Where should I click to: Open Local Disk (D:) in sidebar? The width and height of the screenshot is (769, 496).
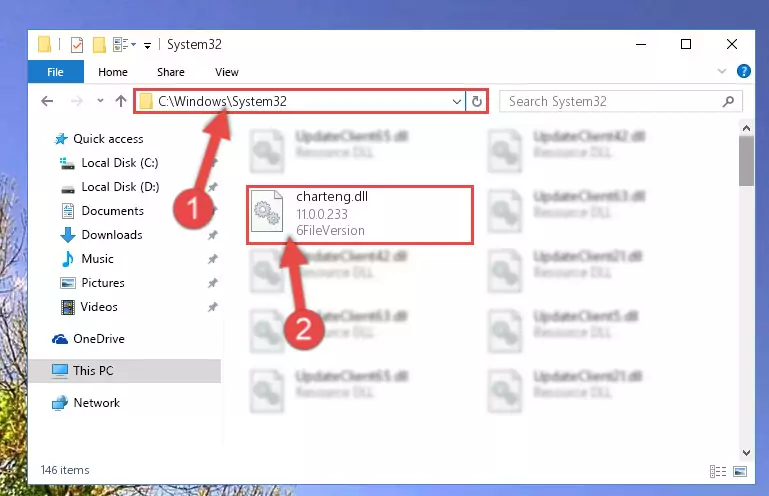[109, 187]
